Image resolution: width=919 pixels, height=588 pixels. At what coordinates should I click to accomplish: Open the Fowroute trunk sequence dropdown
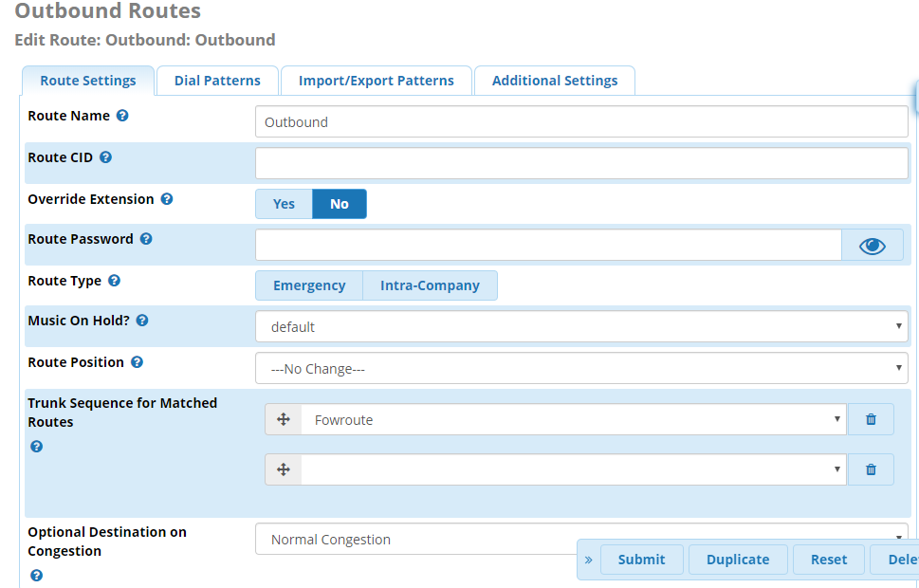click(573, 419)
